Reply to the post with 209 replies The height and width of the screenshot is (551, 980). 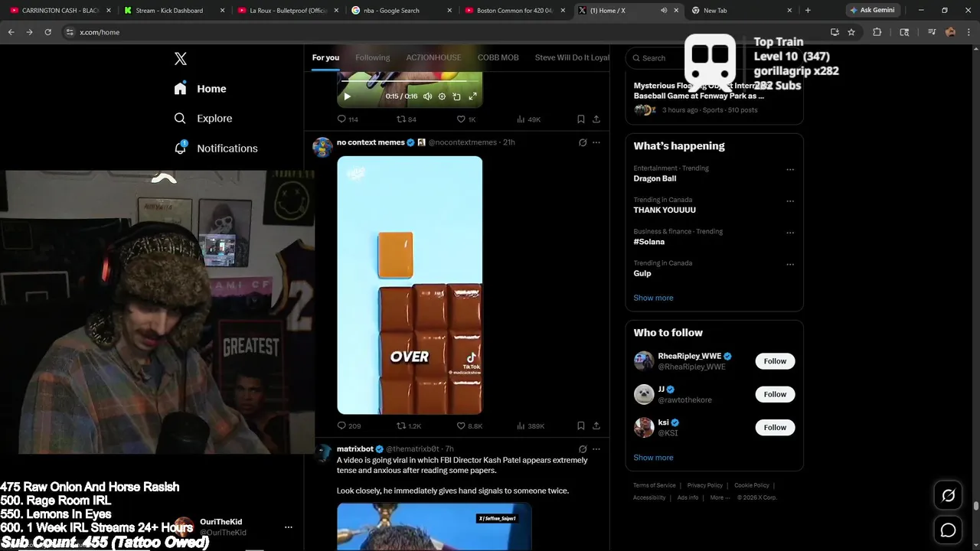[x=349, y=426]
